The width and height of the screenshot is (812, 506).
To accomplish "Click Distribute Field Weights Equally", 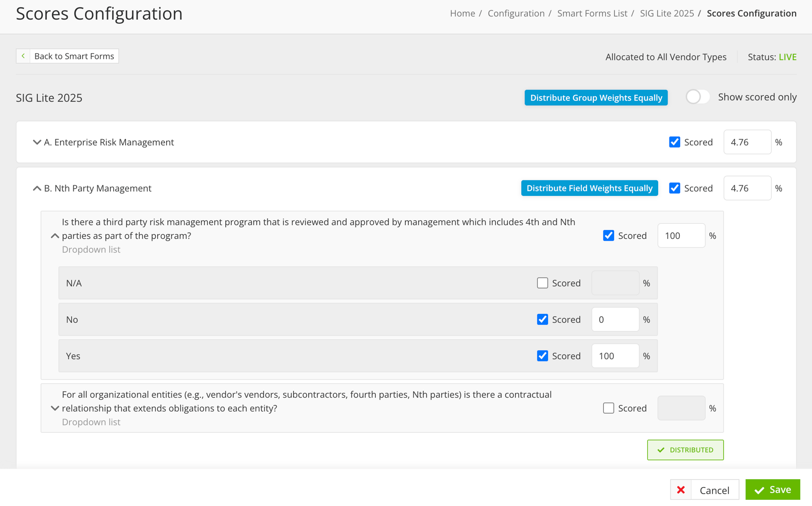I will coord(589,188).
